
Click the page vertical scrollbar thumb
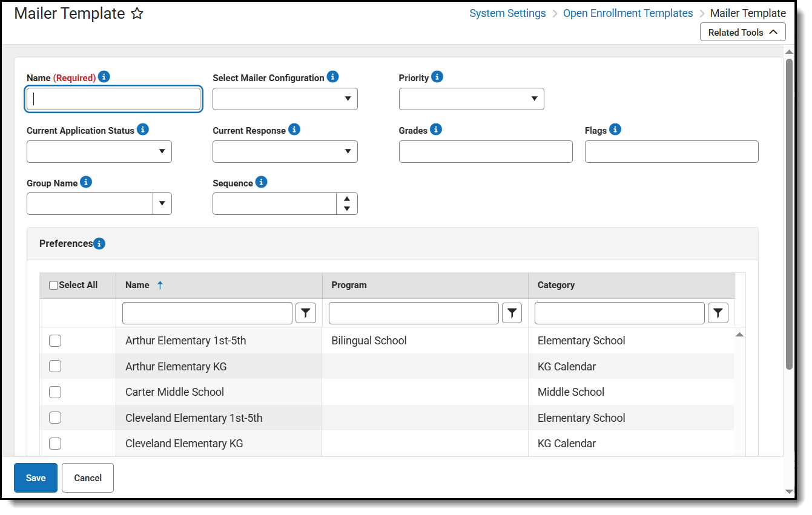[x=789, y=214]
